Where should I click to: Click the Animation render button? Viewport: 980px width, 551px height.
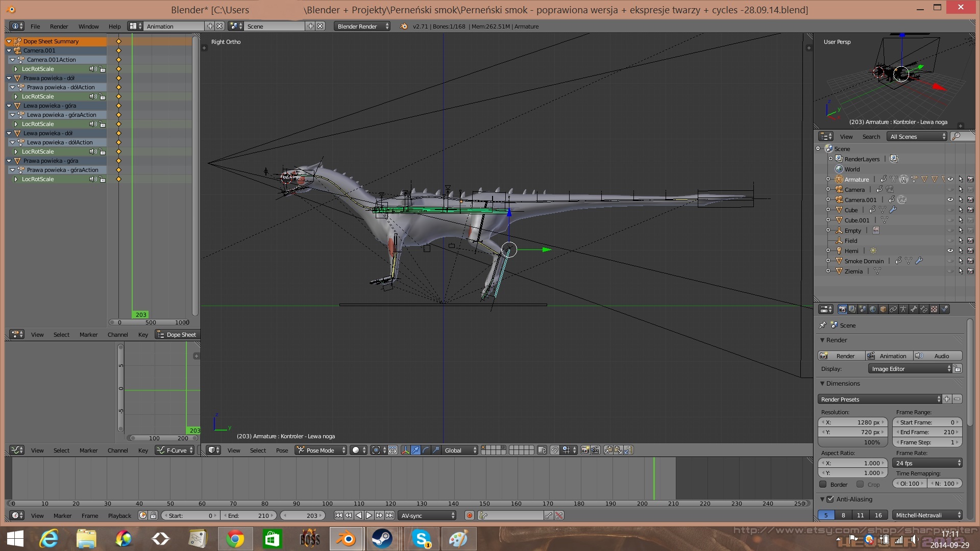889,356
